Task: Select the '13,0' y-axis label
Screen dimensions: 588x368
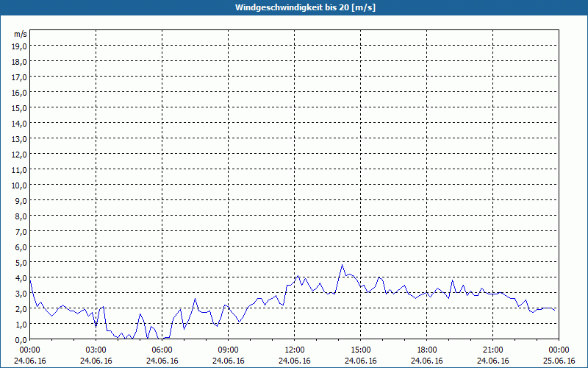Action: 20,139
